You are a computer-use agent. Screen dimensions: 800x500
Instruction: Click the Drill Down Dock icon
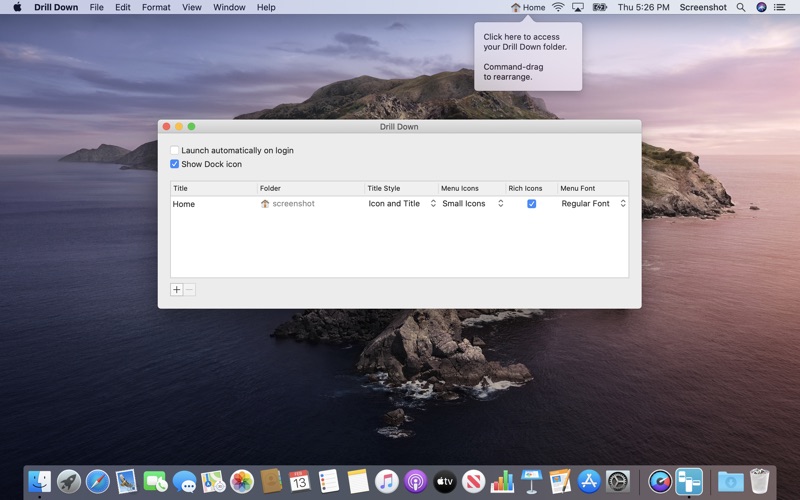click(689, 481)
